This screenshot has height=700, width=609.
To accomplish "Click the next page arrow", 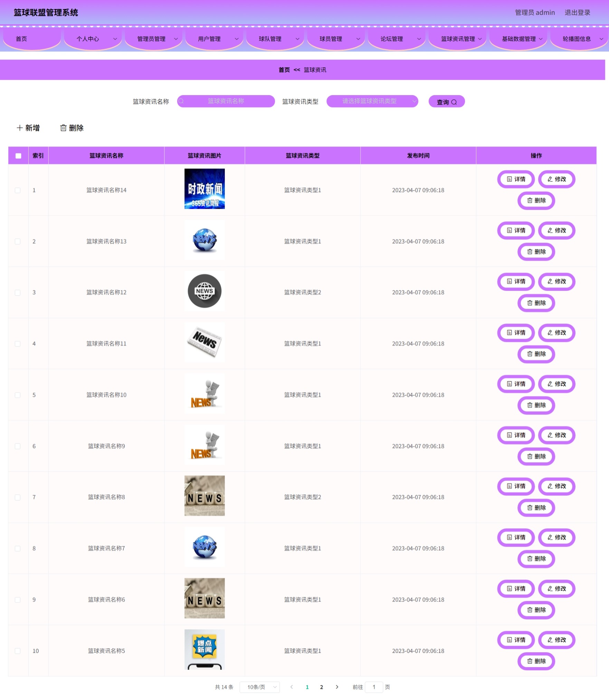I will coord(337,687).
